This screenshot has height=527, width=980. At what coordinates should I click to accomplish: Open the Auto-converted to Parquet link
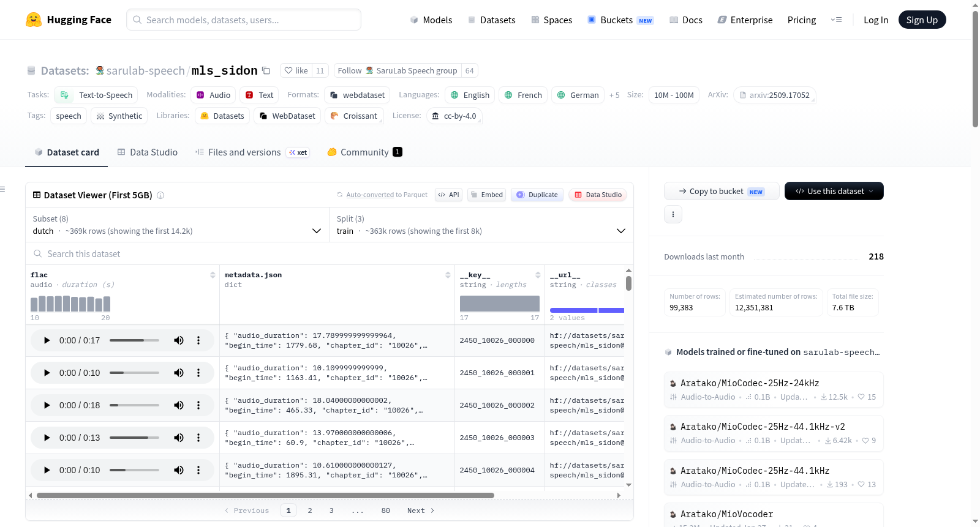coord(370,195)
